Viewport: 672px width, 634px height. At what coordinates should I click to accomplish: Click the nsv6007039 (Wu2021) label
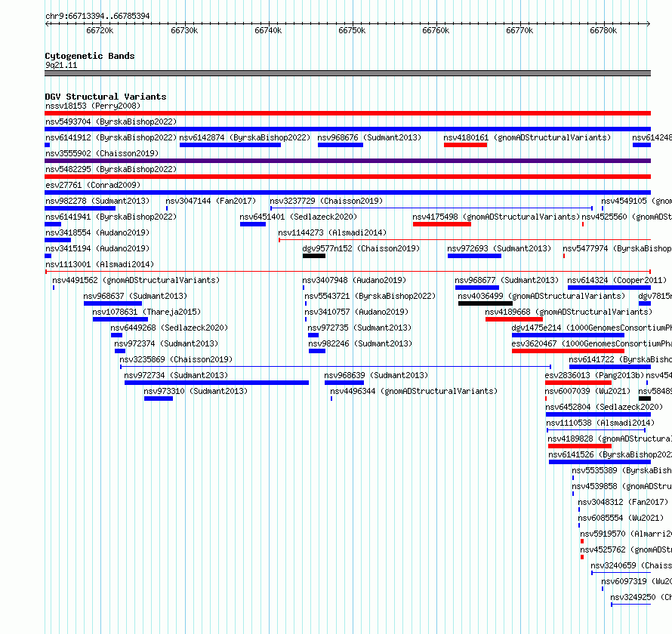pyautogui.click(x=588, y=391)
